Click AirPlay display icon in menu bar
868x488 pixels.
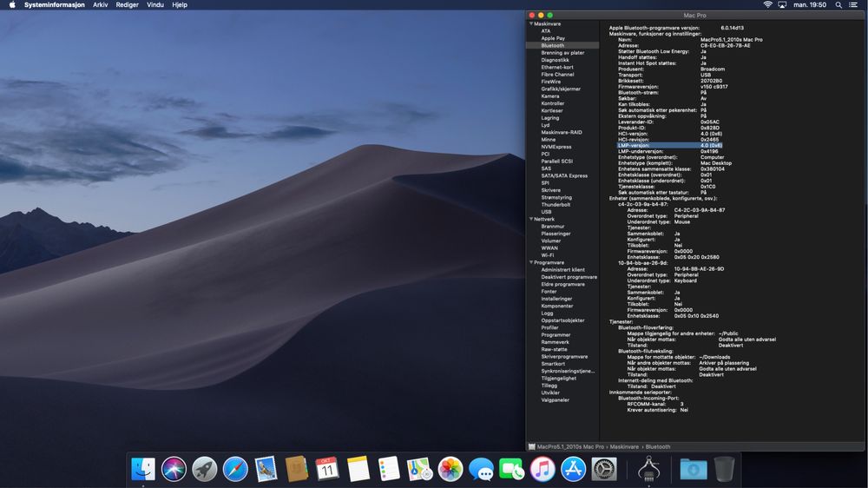pyautogui.click(x=782, y=4)
